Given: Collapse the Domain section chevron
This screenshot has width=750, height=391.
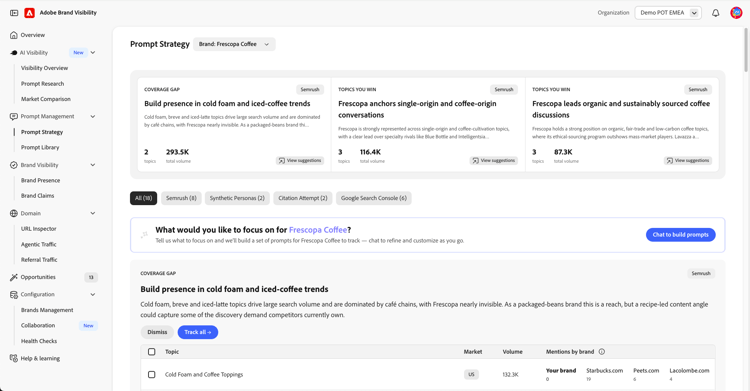Looking at the screenshot, I should (x=93, y=213).
